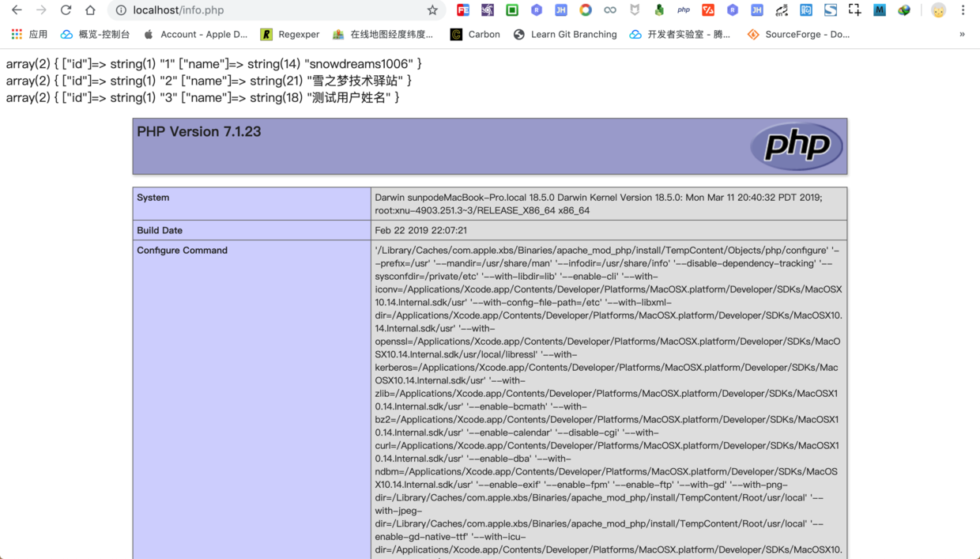980x559 pixels.
Task: Click the IDM download manager extension icon
Action: (x=902, y=10)
